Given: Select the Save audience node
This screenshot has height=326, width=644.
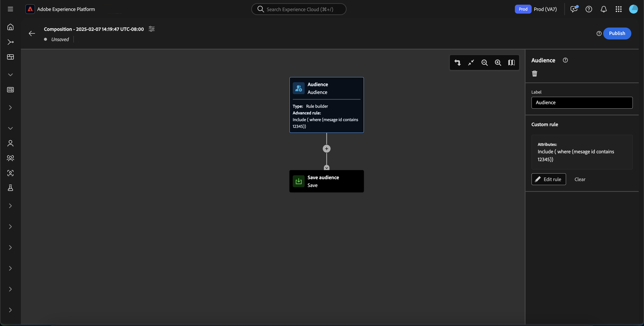Looking at the screenshot, I should point(326,181).
